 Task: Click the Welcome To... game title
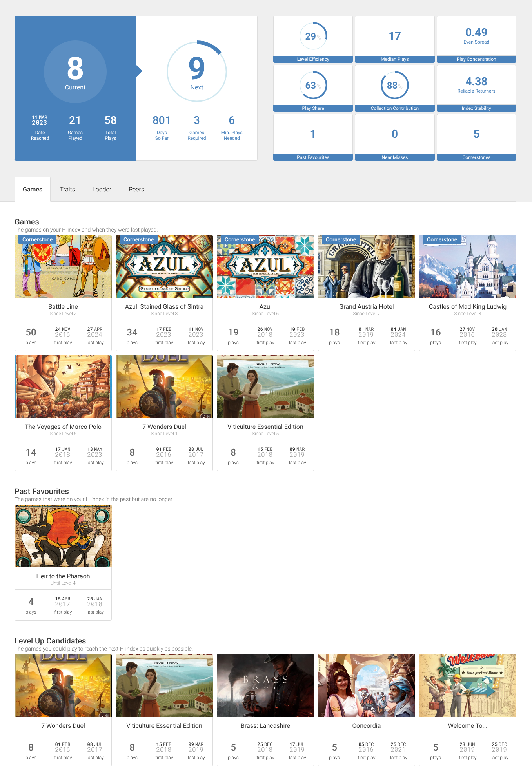(468, 725)
